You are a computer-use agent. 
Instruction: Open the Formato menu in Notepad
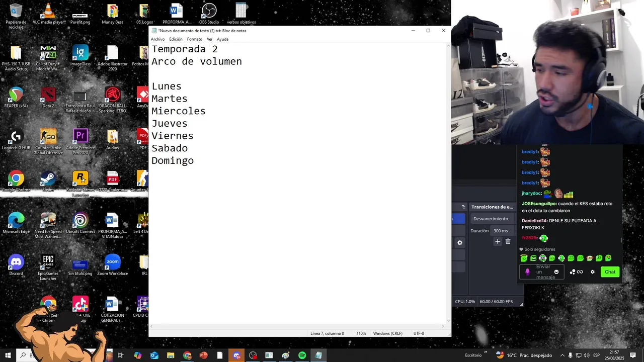coord(194,39)
